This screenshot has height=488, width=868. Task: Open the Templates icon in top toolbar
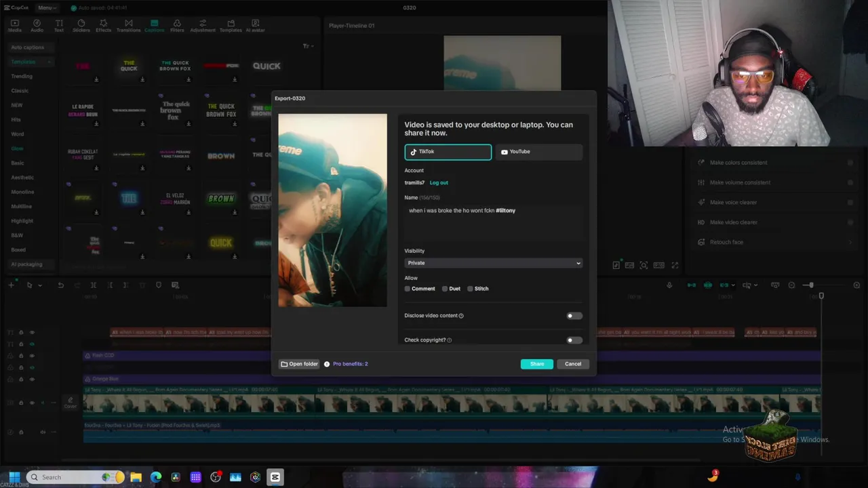[x=231, y=26]
